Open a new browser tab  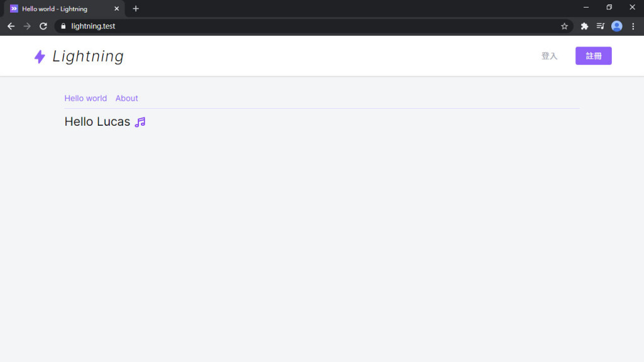(x=136, y=9)
